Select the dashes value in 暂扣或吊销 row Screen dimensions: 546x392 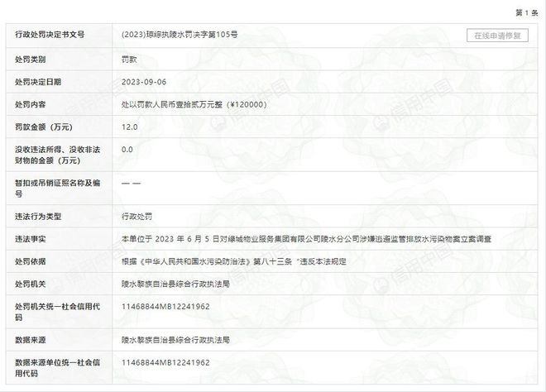click(131, 183)
